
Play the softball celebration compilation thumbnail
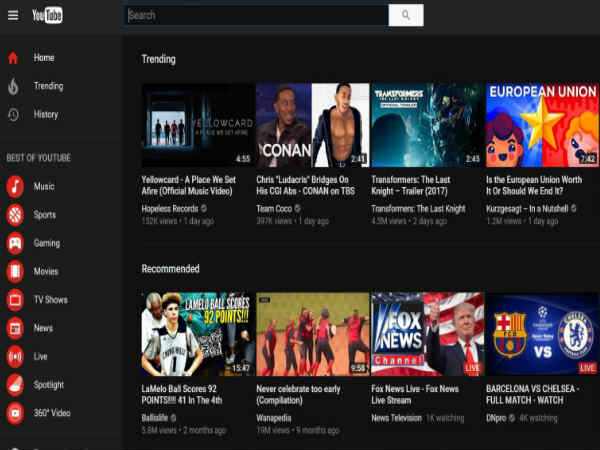pyautogui.click(x=313, y=334)
